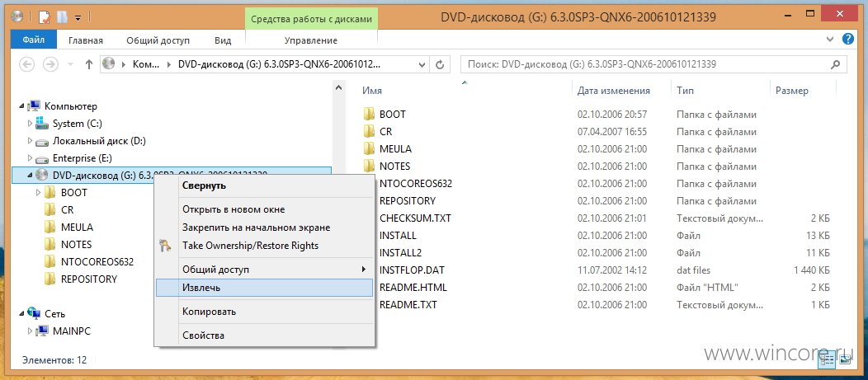This screenshot has height=380, width=868.
Task: Click the MAINPC computer icon in the tree
Action: click(x=42, y=331)
